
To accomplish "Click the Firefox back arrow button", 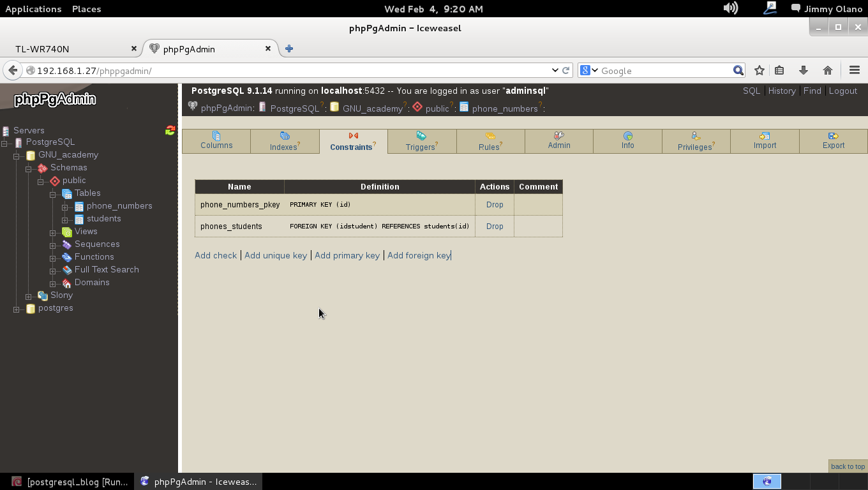I will click(13, 70).
